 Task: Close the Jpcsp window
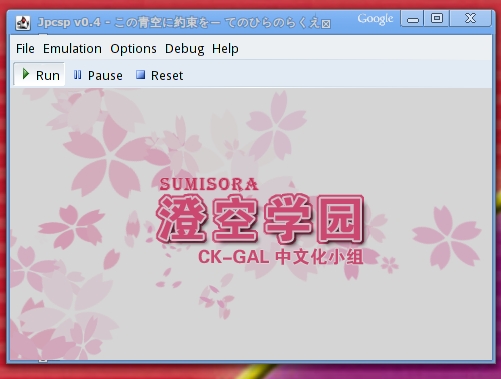(x=470, y=18)
